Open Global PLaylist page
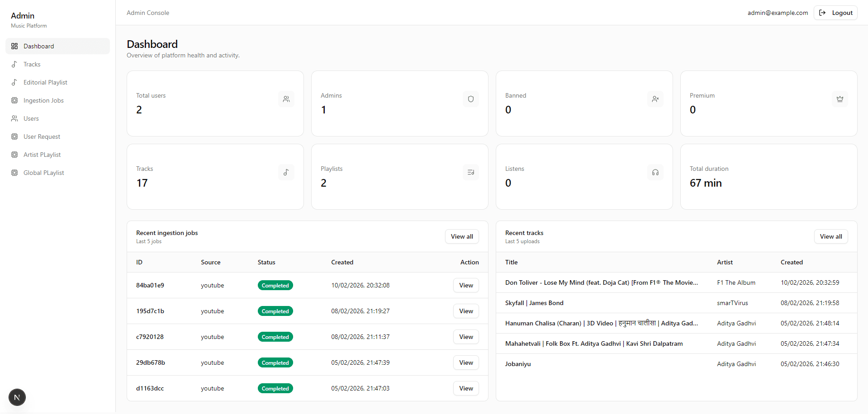868x414 pixels. tap(57, 173)
